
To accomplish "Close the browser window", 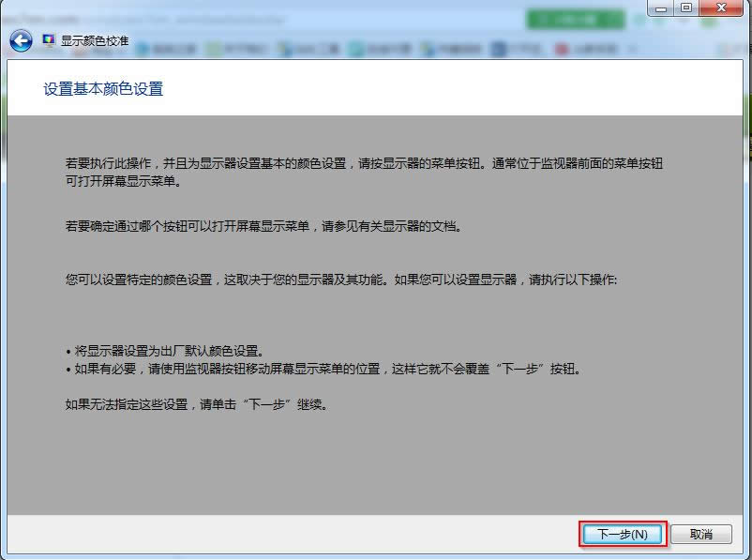I will [x=720, y=8].
